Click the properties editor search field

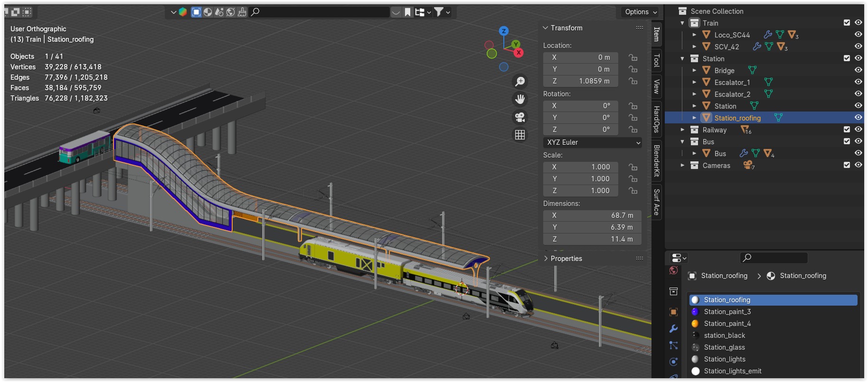774,258
